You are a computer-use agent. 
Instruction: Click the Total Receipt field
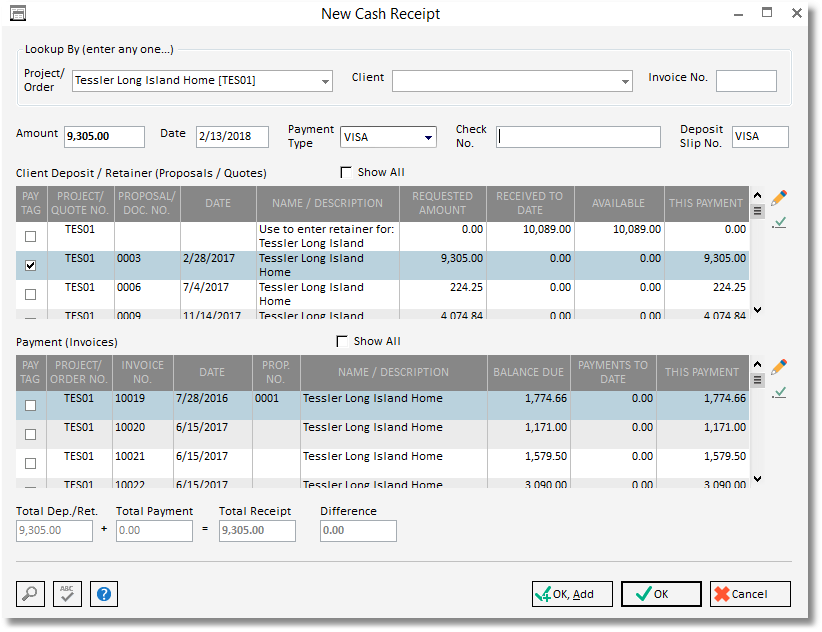pyautogui.click(x=257, y=531)
